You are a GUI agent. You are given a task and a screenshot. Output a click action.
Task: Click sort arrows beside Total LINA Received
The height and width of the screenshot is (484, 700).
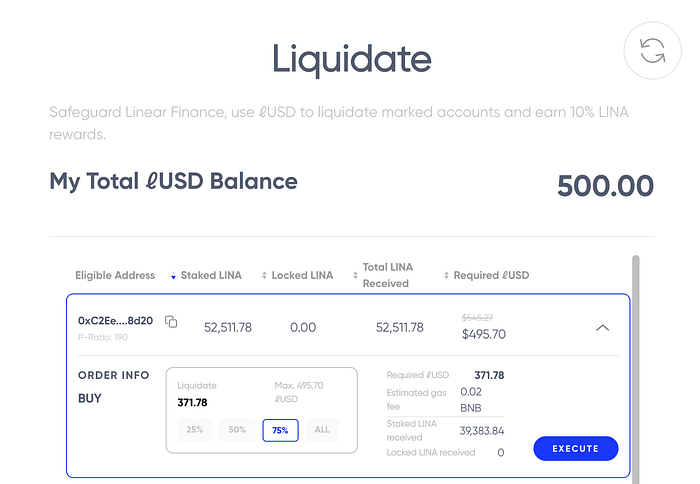[x=355, y=275]
